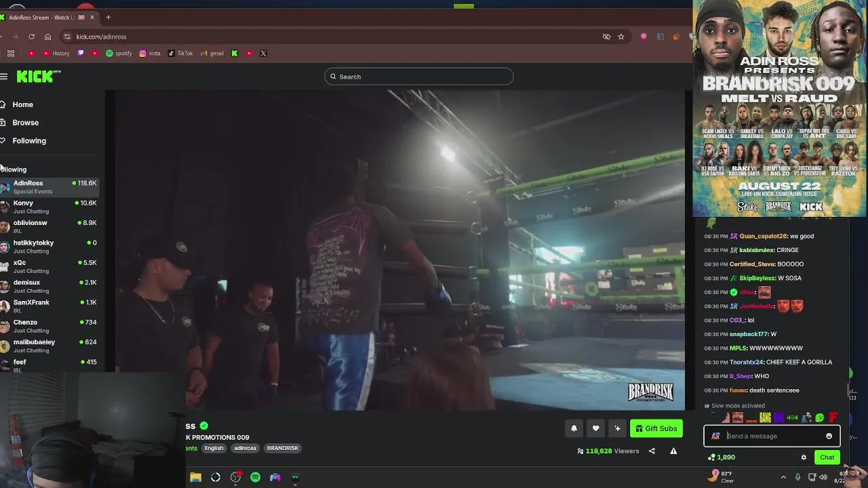
Task: Click the Kick logo
Action: [x=38, y=77]
